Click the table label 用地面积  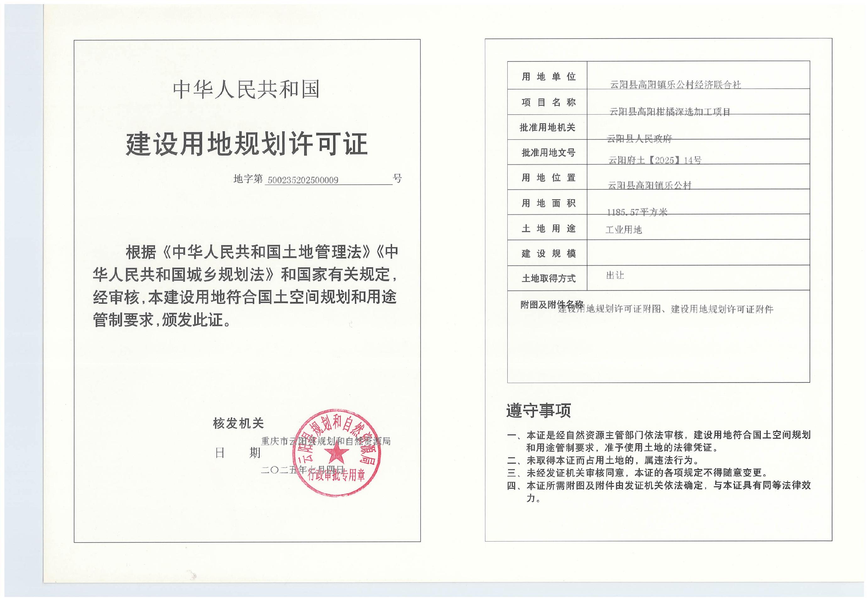548,203
